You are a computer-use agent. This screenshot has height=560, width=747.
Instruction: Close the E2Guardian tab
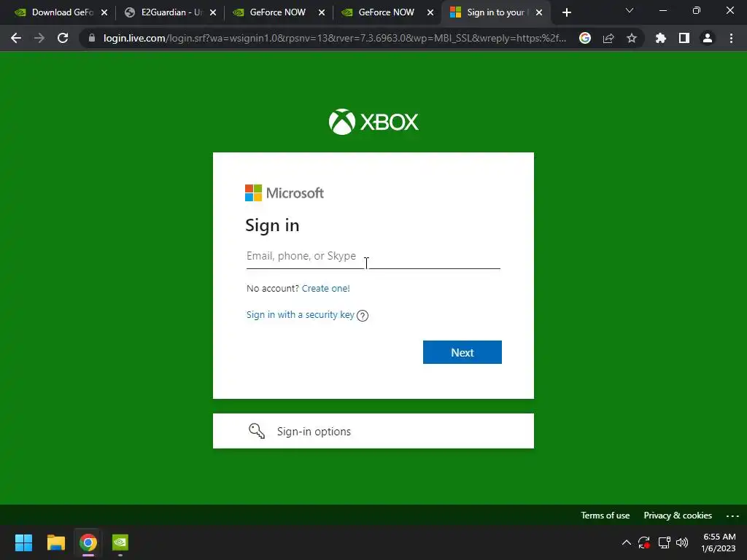213,12
